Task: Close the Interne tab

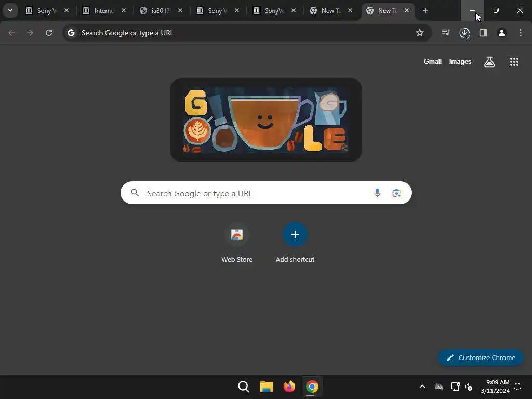Action: tap(124, 10)
